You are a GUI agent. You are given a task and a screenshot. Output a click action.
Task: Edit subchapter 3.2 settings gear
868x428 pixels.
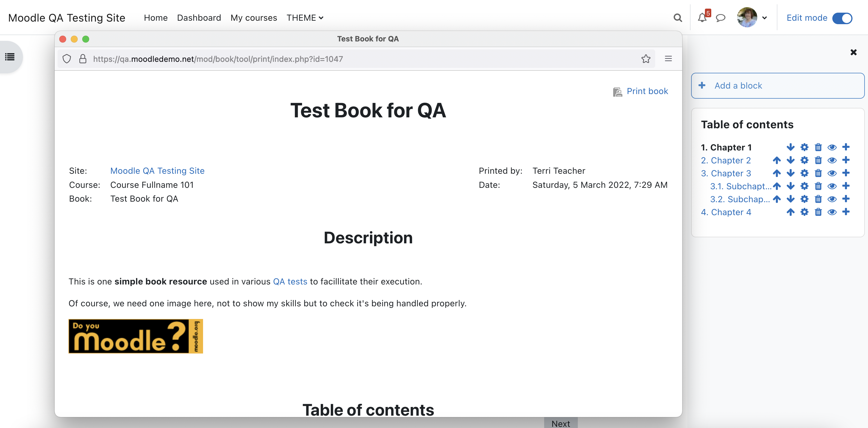tap(804, 199)
